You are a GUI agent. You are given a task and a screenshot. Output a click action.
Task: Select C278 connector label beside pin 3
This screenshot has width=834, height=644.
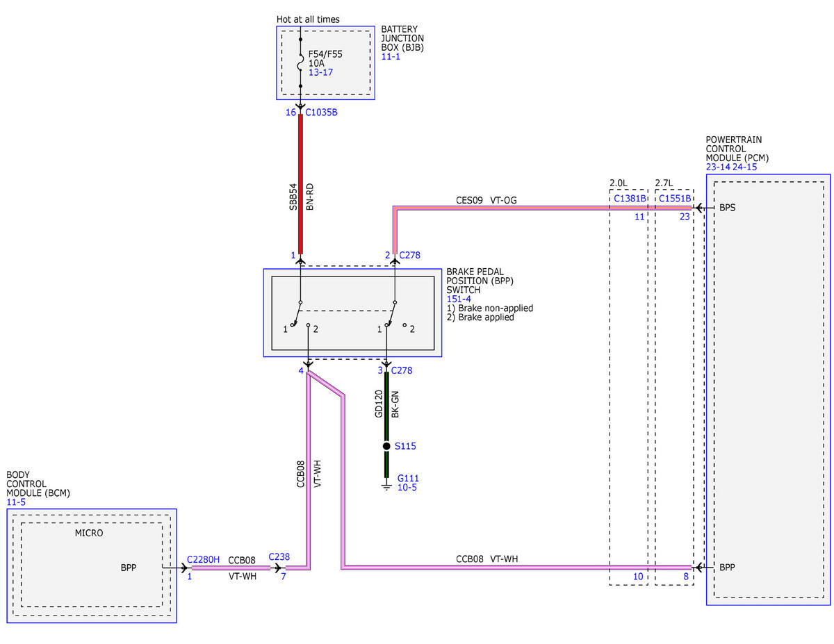pyautogui.click(x=402, y=370)
